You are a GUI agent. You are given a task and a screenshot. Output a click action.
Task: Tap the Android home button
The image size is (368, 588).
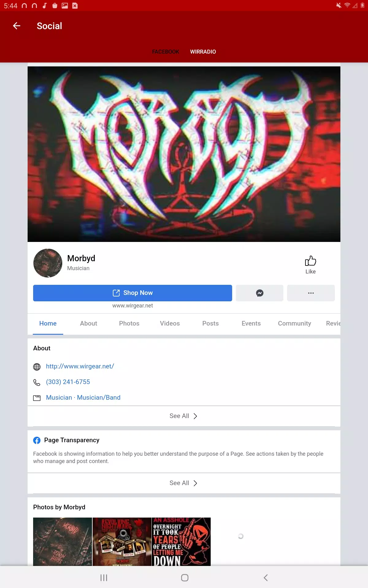(x=185, y=578)
